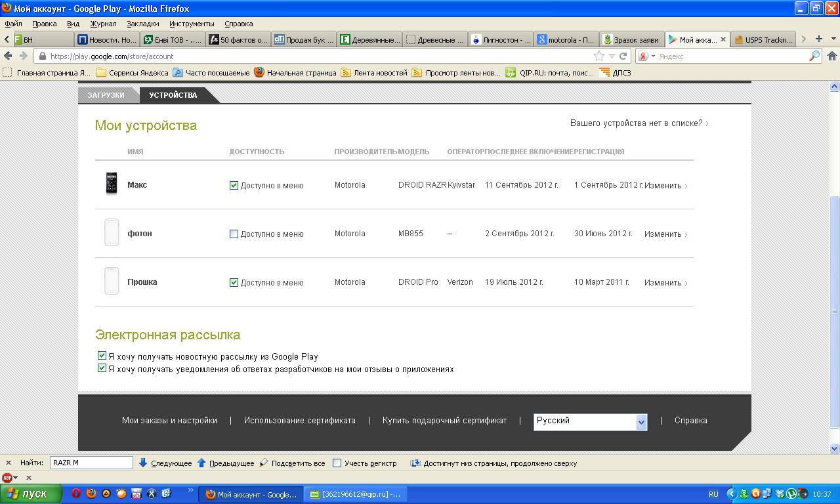The width and height of the screenshot is (840, 504).
Task: Reload the page with the refresh icon
Action: tap(623, 56)
